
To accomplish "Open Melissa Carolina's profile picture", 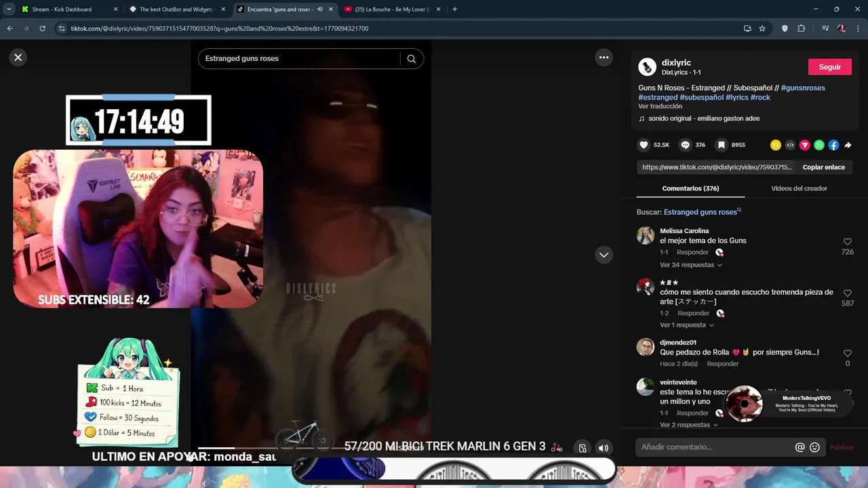I will 645,235.
